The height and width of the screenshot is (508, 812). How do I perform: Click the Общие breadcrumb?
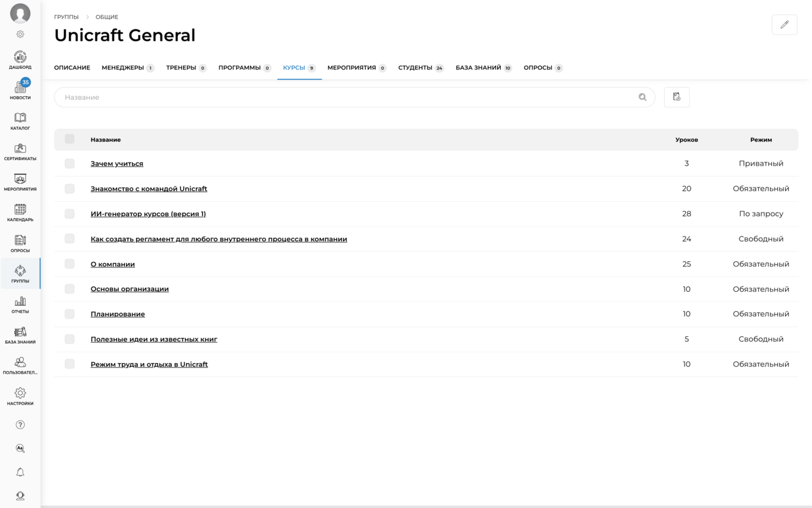(x=107, y=17)
